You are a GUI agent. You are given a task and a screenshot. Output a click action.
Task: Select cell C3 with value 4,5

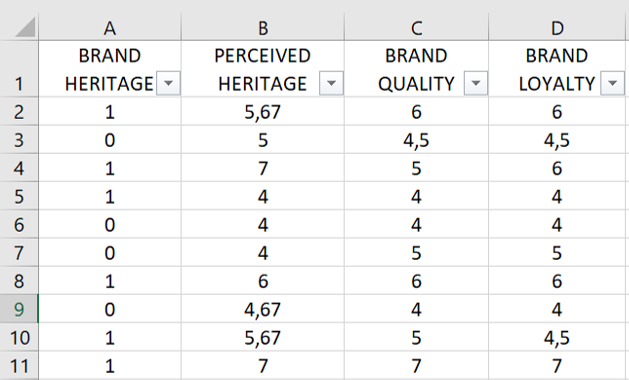(x=416, y=139)
